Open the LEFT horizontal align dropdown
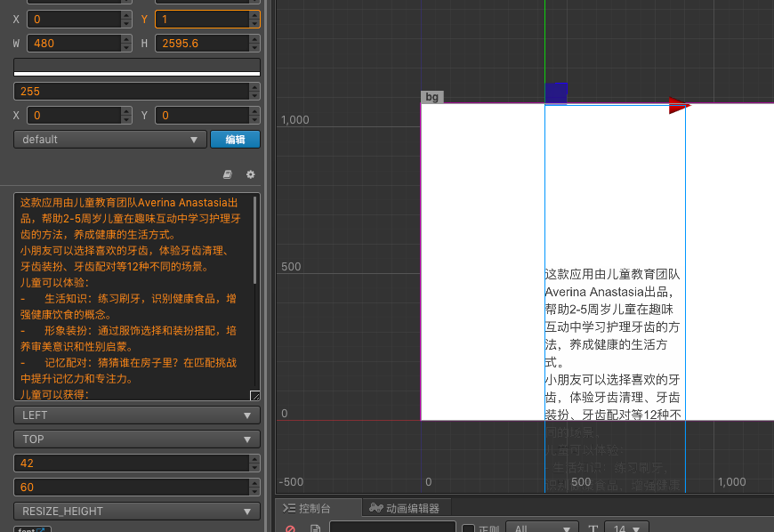This screenshot has width=774, height=532. coord(137,415)
